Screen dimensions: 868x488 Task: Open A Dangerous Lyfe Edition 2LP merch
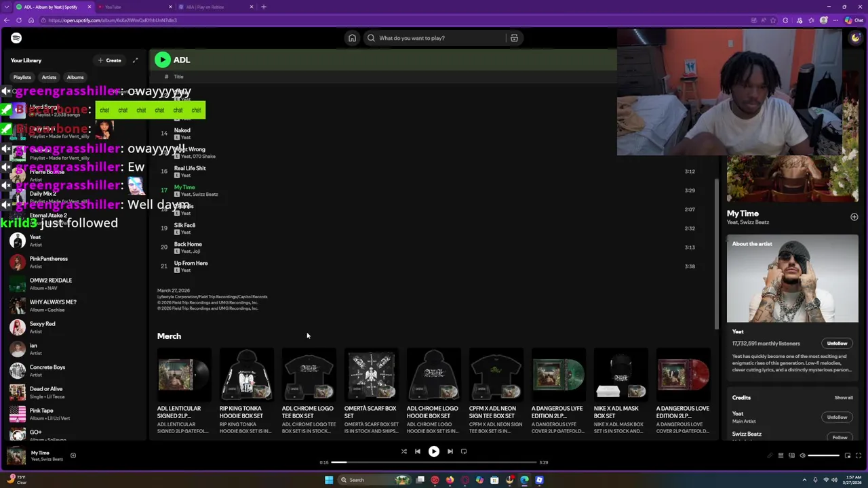[559, 392]
